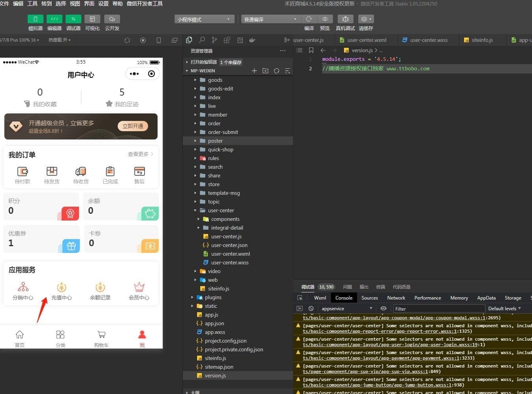Open the extensions blocks icon
Screen dimensions: 532x394
[227, 40]
